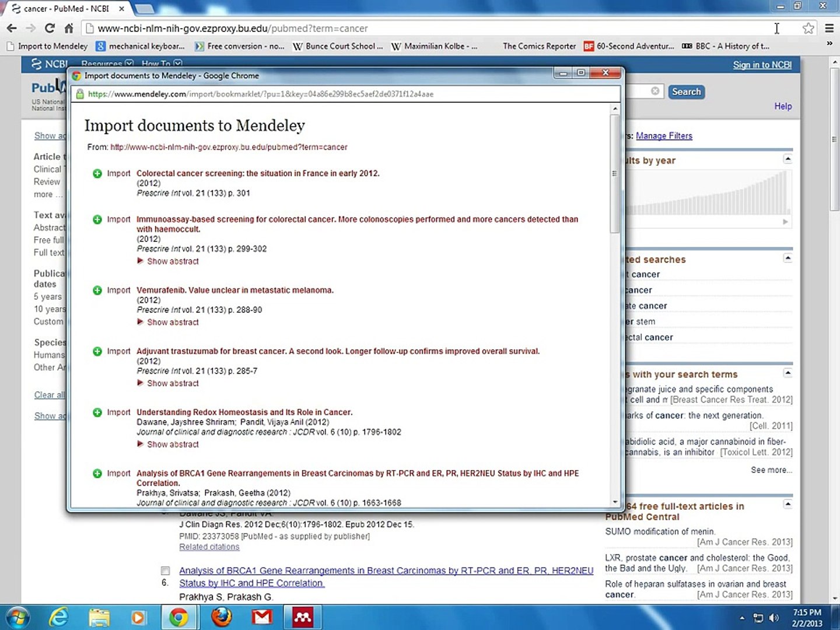This screenshot has height=630, width=840.
Task: Open source URL link after From:
Action: (229, 147)
